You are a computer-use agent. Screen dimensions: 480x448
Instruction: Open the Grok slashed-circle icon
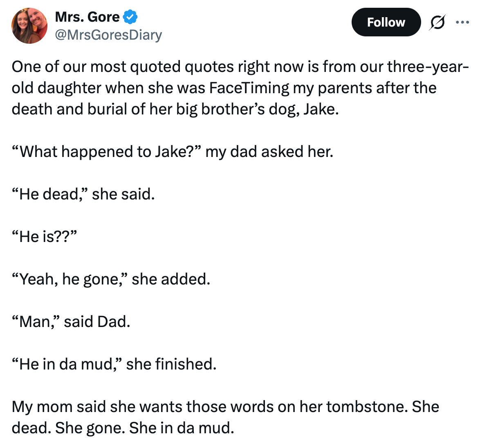[x=437, y=22]
